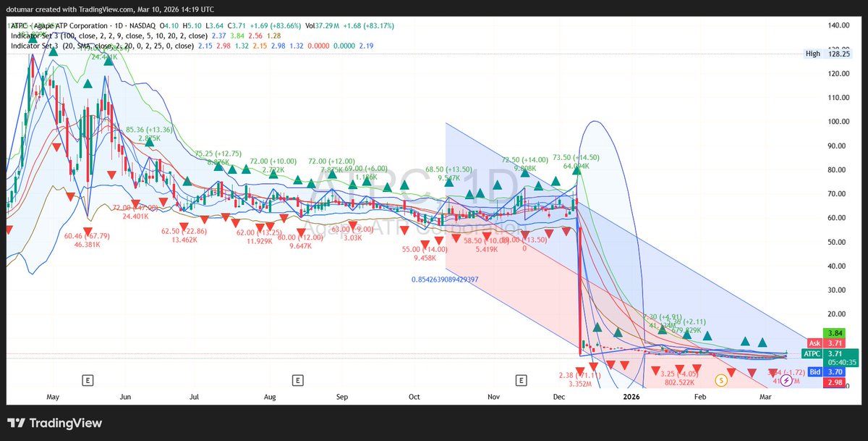The height and width of the screenshot is (441, 868).
Task: Click the Mar label on time axis
Action: click(766, 398)
